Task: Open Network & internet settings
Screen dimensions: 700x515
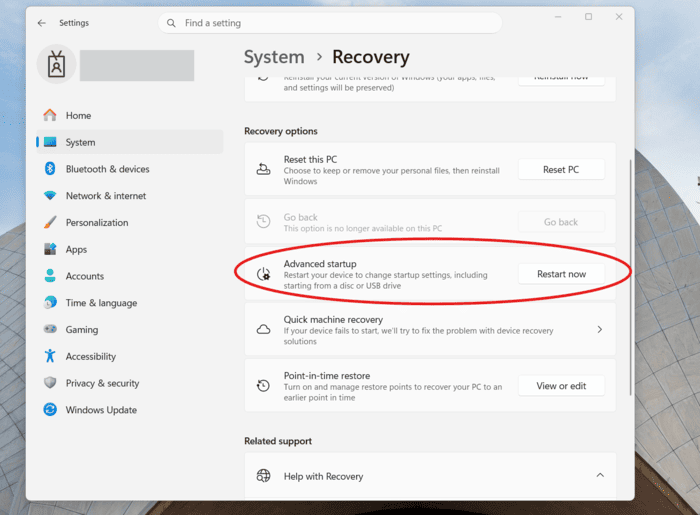Action: click(x=129, y=195)
